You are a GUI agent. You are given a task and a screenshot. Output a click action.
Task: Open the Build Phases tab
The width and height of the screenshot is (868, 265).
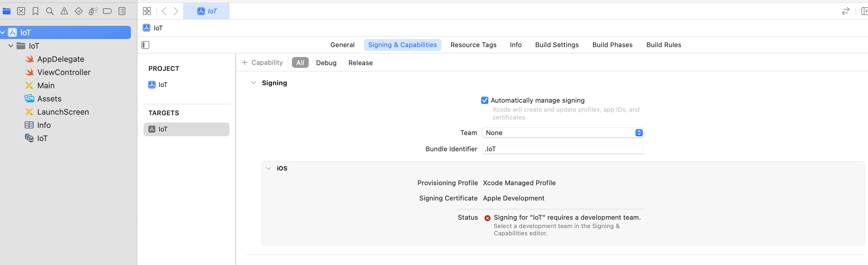click(x=612, y=45)
